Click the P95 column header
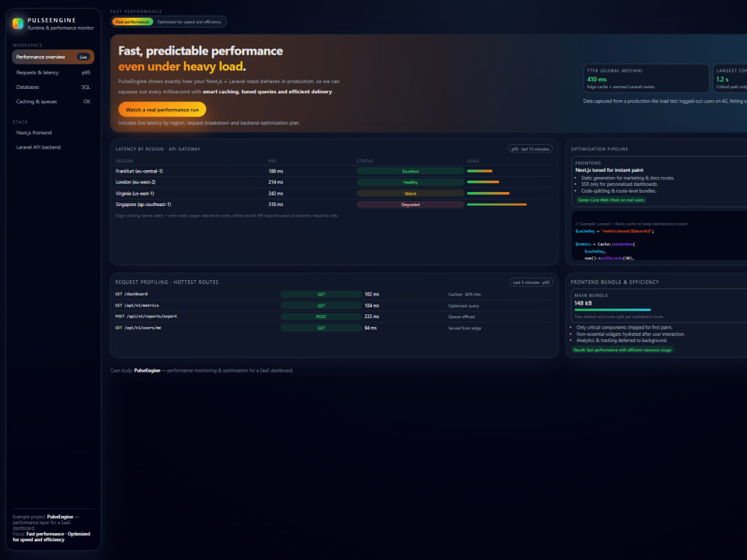 click(273, 161)
